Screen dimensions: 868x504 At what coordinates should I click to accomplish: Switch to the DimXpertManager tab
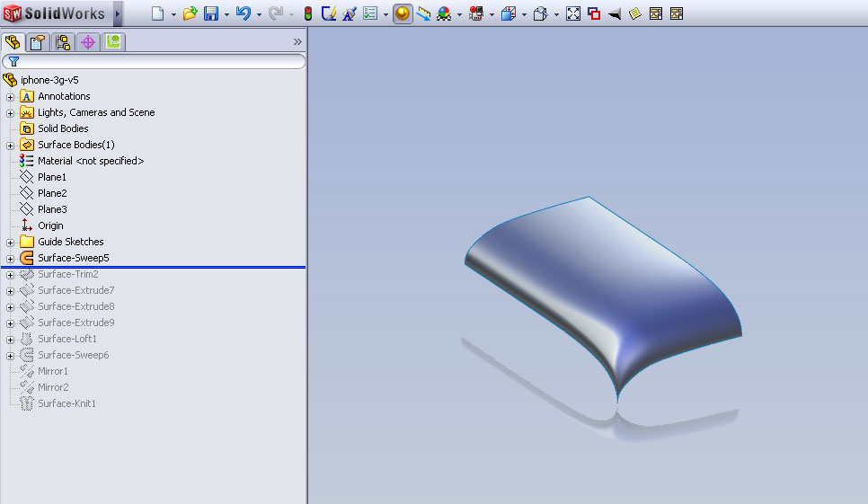click(88, 42)
